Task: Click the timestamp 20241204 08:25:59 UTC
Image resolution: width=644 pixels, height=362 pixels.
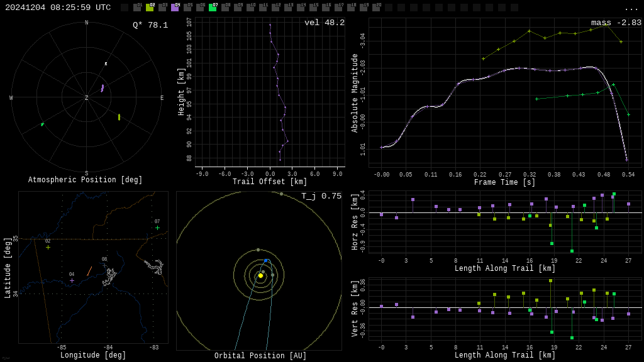Action: pyautogui.click(x=58, y=8)
